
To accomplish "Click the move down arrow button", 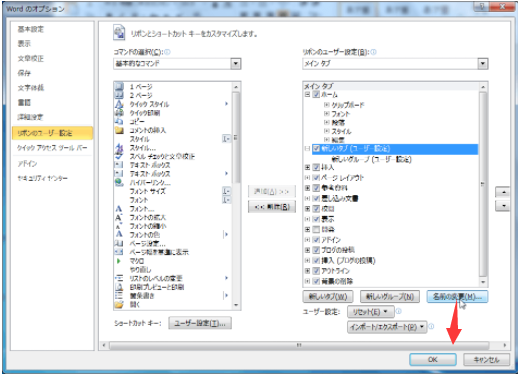I will [x=504, y=206].
